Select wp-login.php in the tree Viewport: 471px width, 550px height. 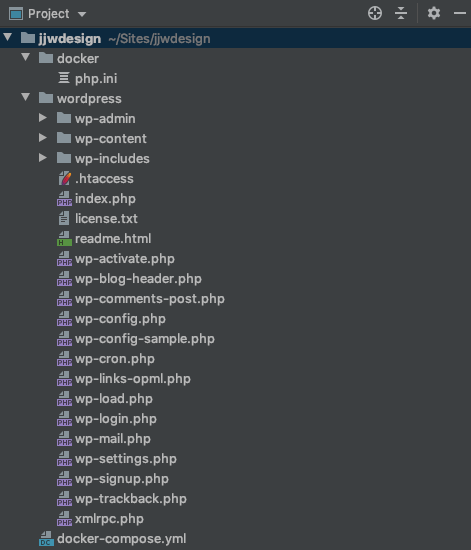click(x=116, y=419)
